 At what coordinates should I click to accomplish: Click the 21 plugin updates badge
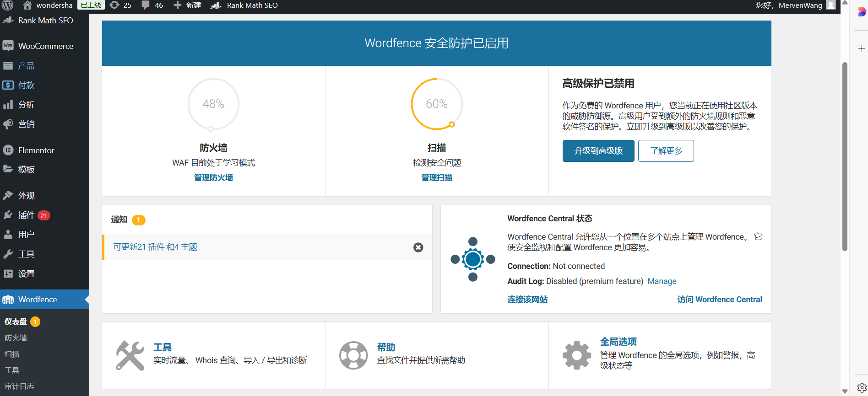(44, 215)
